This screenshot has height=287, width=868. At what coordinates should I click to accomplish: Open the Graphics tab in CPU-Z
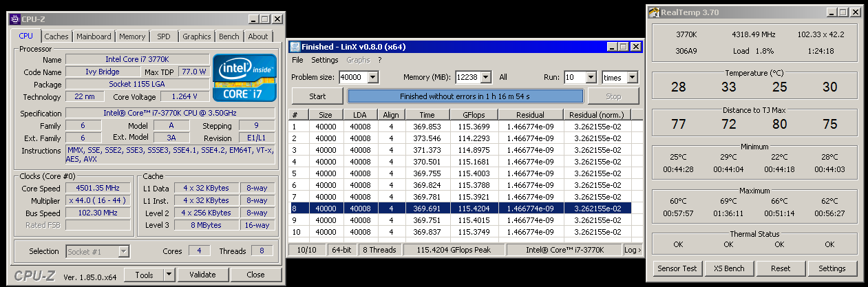click(x=197, y=36)
